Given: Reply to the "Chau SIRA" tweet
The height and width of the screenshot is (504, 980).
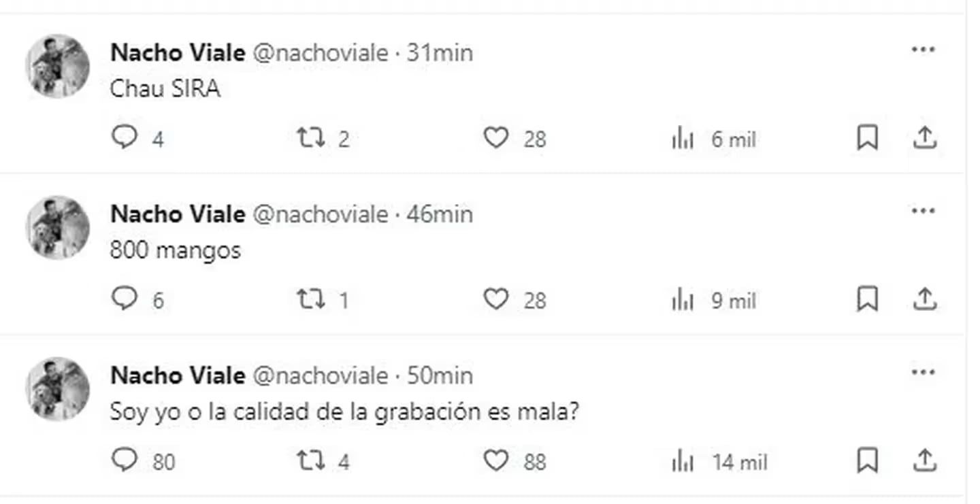Looking at the screenshot, I should point(126,137).
